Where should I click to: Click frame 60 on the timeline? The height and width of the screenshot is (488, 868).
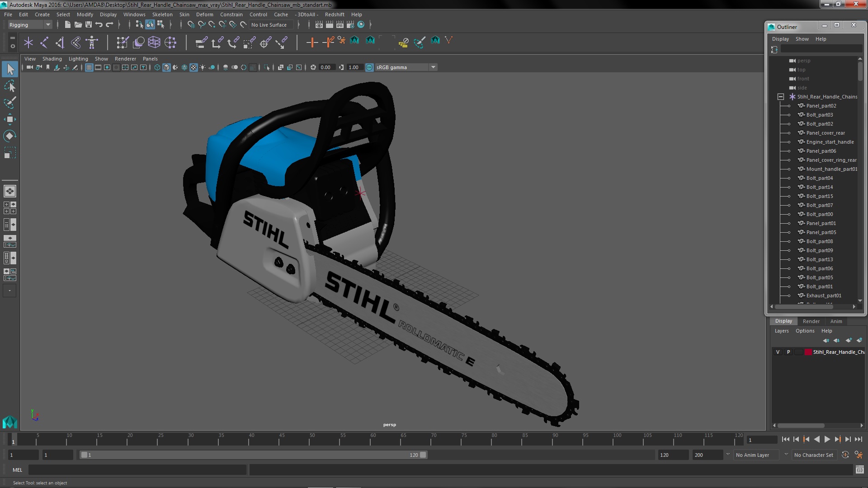coord(373,440)
